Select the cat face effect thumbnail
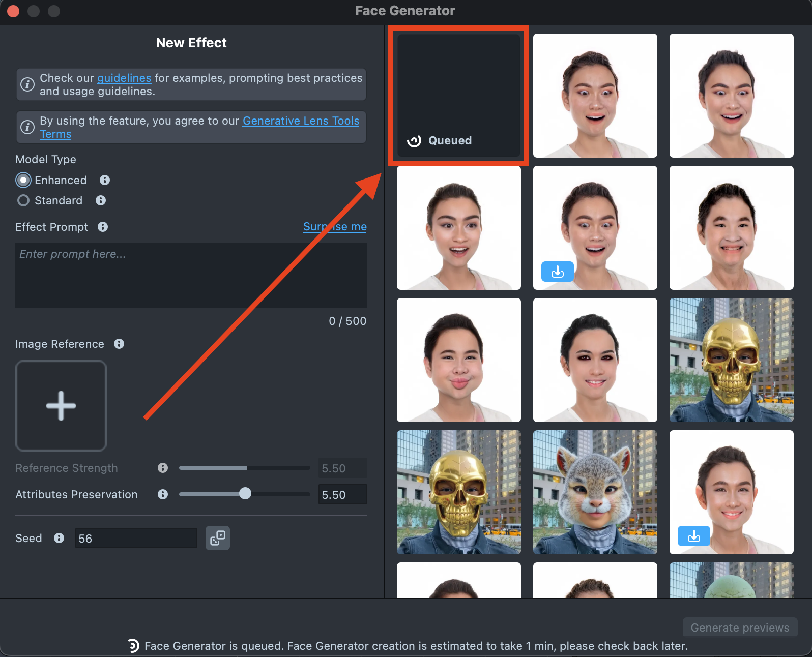 [x=595, y=492]
